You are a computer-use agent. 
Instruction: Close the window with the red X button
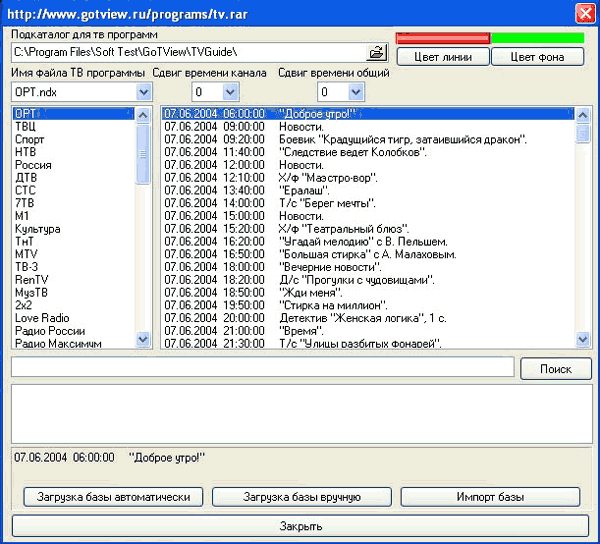pos(585,14)
